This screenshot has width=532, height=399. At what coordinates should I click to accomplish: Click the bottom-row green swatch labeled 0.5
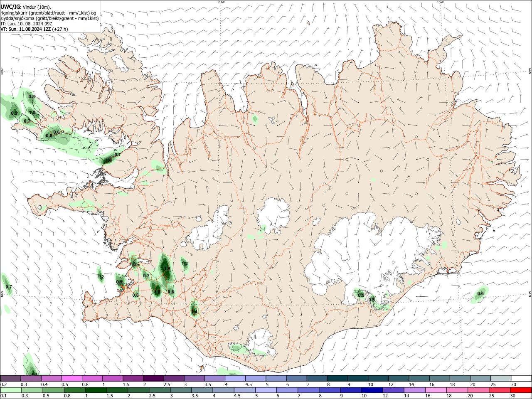[54, 390]
